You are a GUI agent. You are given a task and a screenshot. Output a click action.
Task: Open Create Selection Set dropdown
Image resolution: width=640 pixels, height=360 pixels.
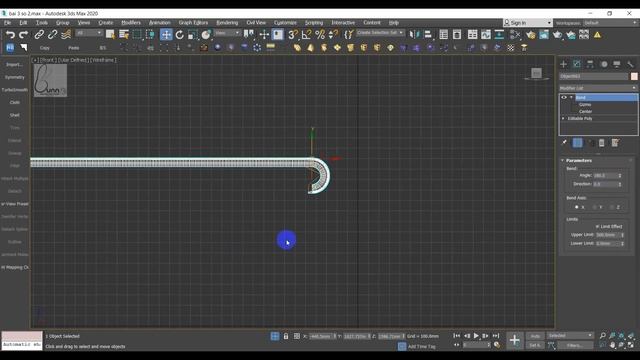tap(380, 33)
